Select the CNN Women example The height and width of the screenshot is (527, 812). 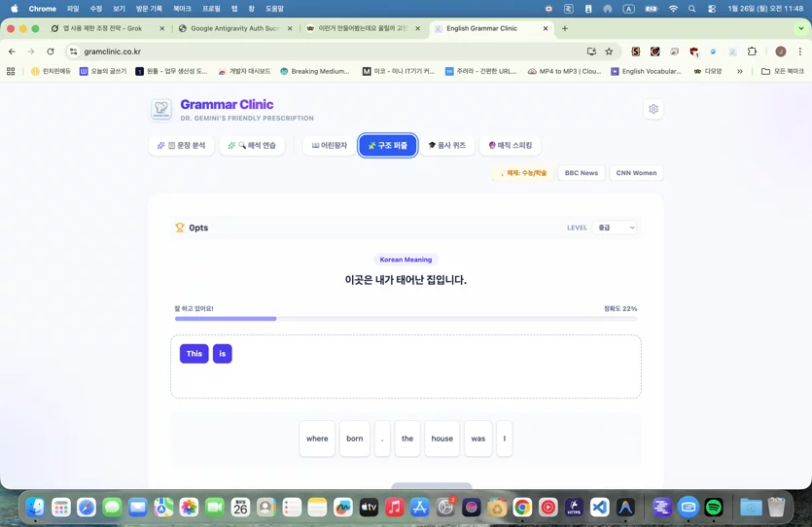pos(636,173)
